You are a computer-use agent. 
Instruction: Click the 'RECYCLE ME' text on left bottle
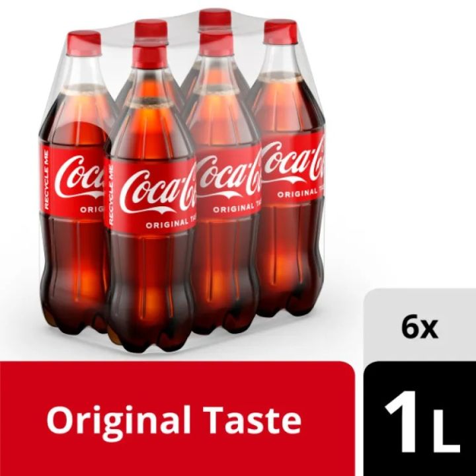pos(46,180)
